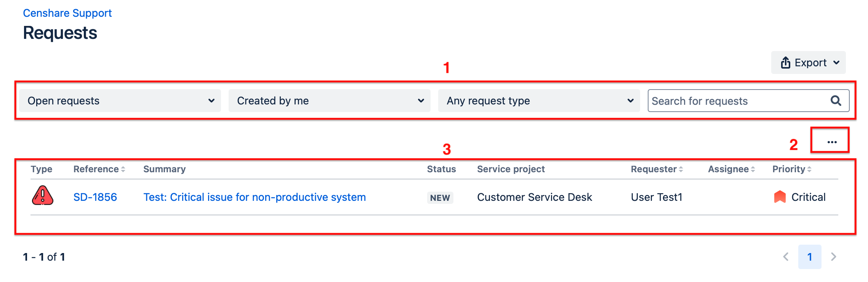
Task: Sort by Reference column arrows
Action: pos(123,169)
